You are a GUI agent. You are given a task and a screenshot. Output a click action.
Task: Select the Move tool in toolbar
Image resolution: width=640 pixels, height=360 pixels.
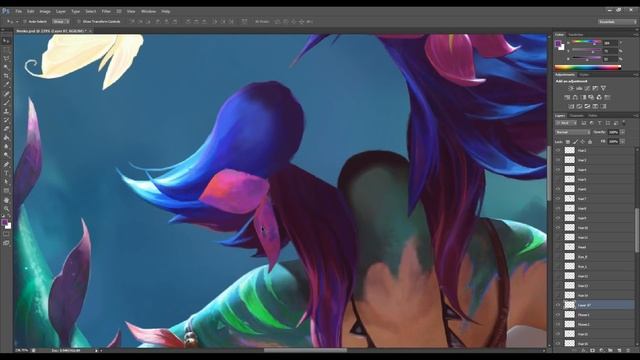(6, 41)
